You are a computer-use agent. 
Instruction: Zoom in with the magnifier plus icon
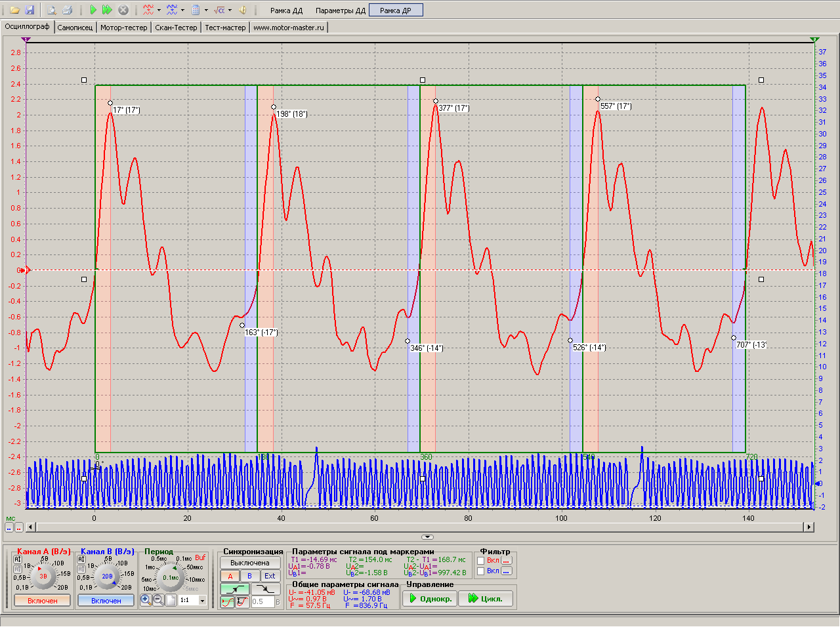pos(146,599)
